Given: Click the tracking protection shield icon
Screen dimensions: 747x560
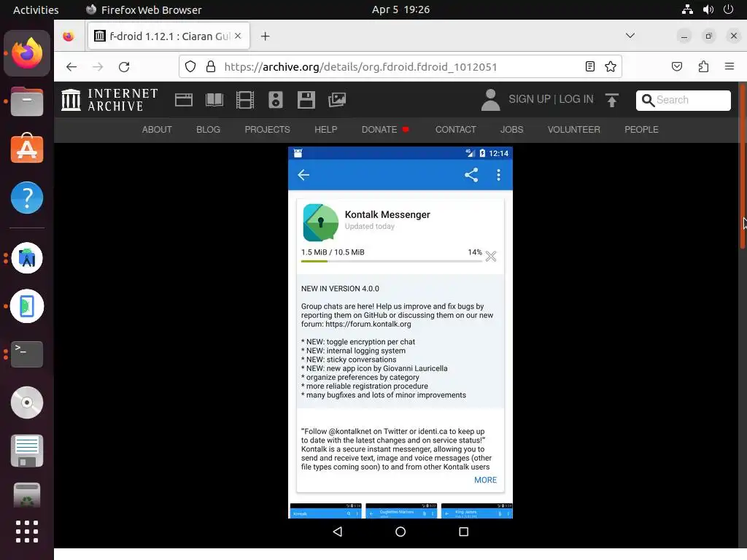Looking at the screenshot, I should coord(190,66).
